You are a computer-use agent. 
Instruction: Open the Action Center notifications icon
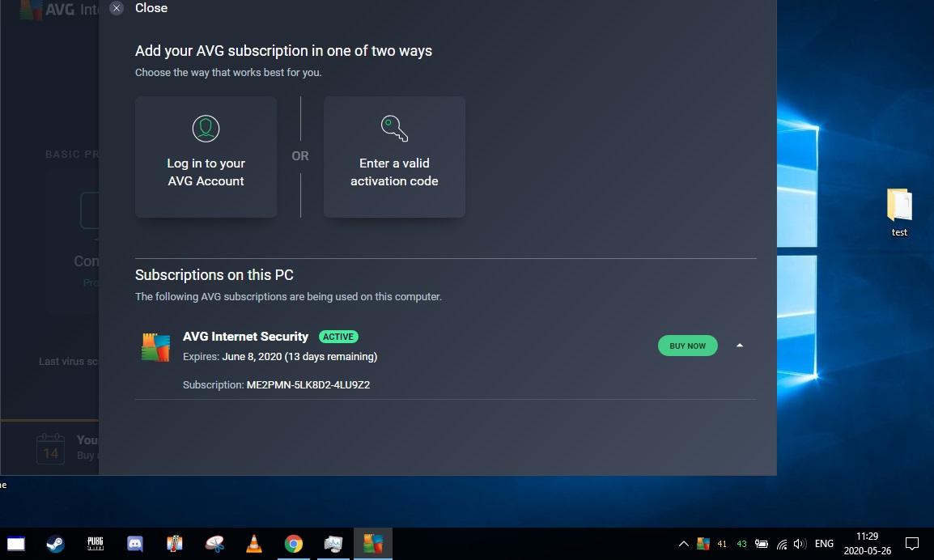point(912,543)
